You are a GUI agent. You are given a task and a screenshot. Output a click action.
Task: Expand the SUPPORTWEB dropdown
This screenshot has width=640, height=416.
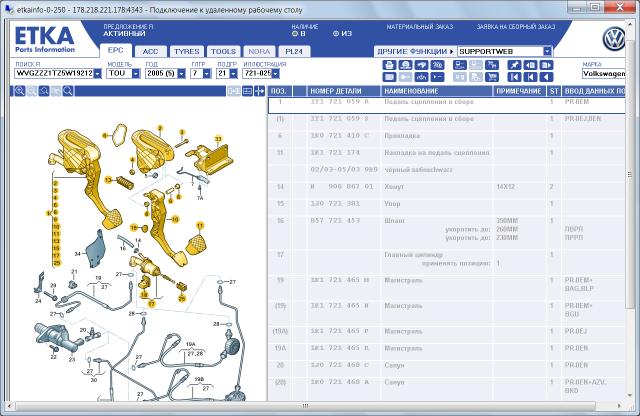tap(547, 51)
